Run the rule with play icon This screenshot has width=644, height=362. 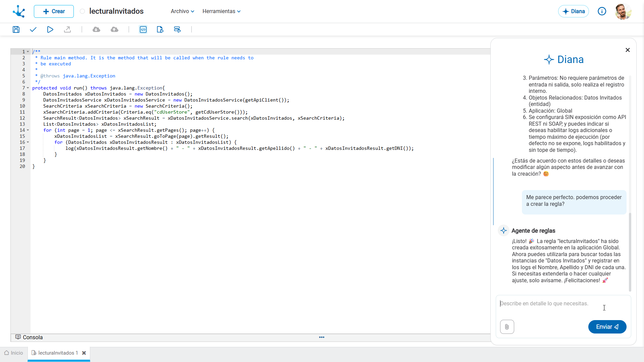pyautogui.click(x=50, y=29)
